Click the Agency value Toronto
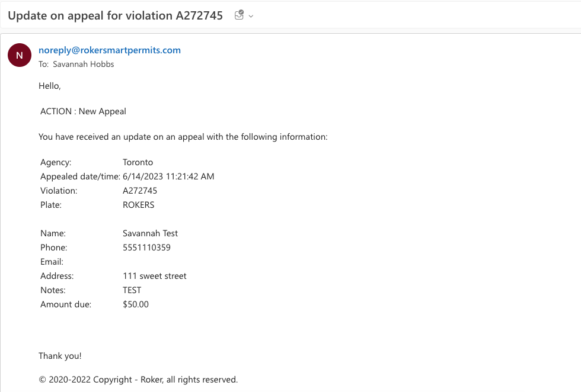Image resolution: width=581 pixels, height=392 pixels. [x=138, y=162]
